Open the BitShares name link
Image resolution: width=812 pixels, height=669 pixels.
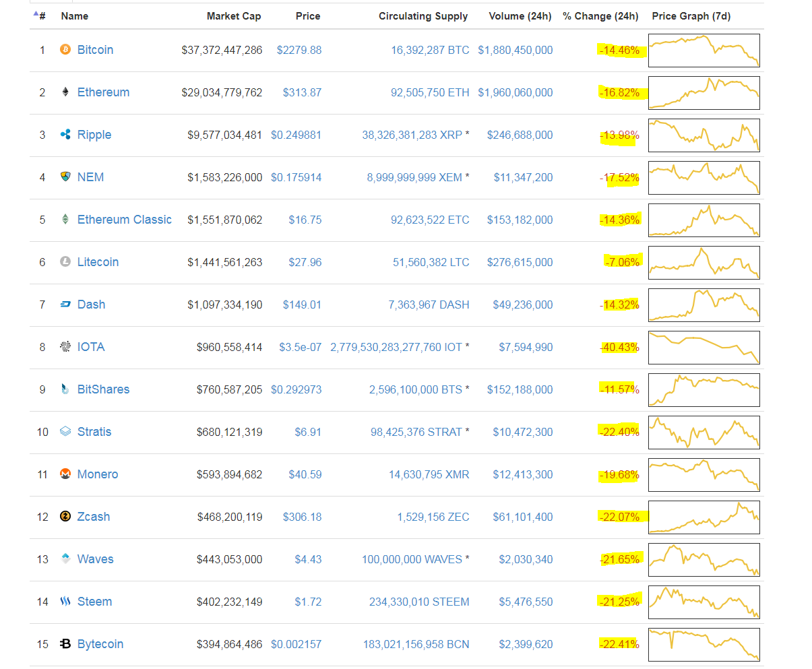103,389
